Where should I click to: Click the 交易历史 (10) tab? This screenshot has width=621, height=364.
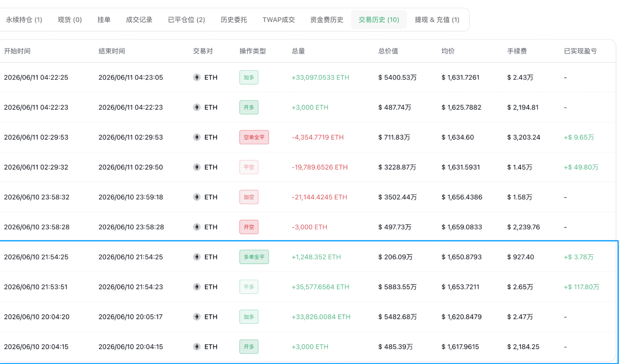tap(379, 20)
